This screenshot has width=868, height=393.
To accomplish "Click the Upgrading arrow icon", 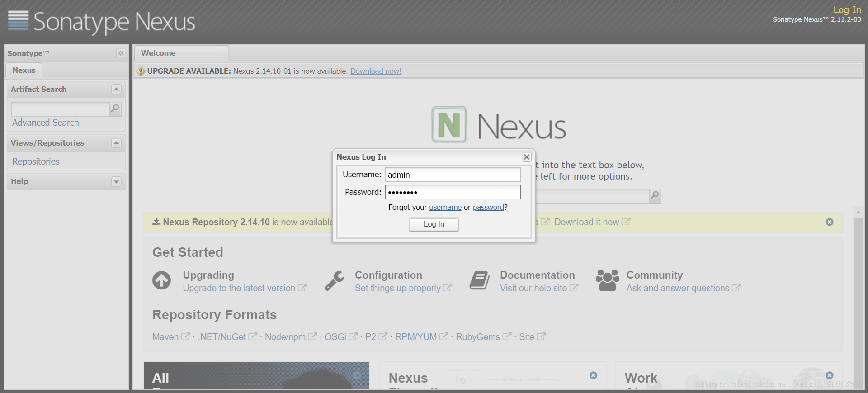I will [161, 280].
